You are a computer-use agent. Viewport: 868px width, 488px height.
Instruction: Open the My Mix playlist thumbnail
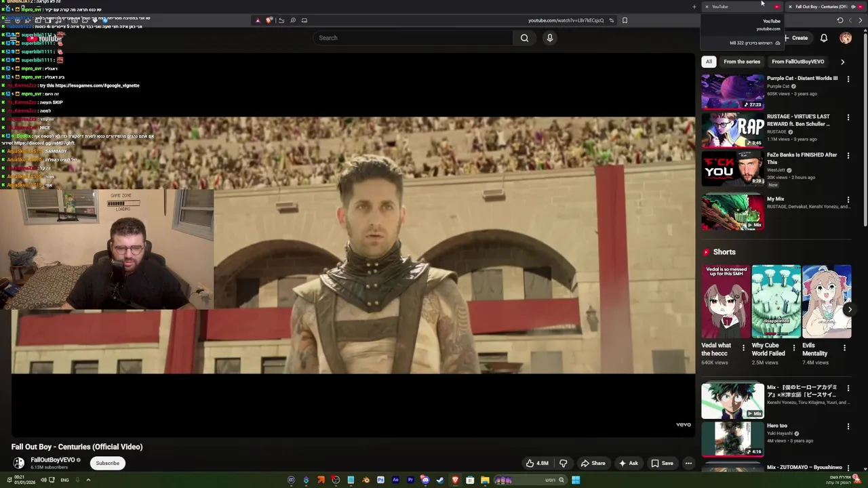pos(732,212)
